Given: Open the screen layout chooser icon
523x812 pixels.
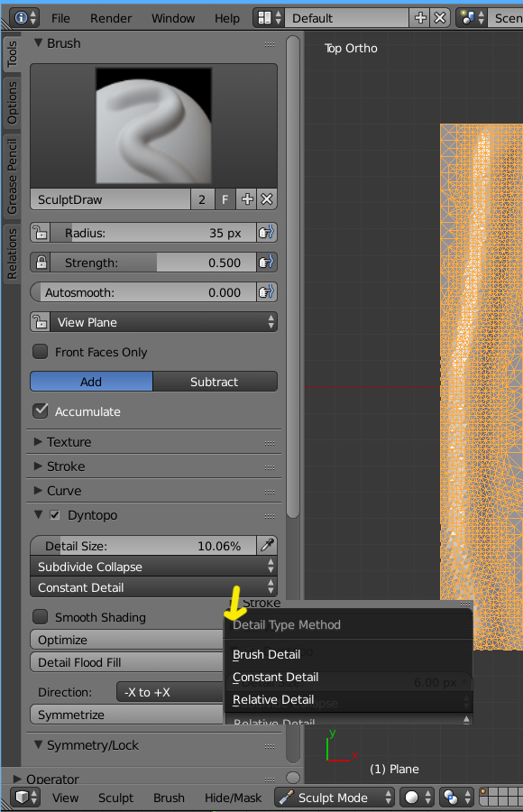Looking at the screenshot, I should pos(269,18).
